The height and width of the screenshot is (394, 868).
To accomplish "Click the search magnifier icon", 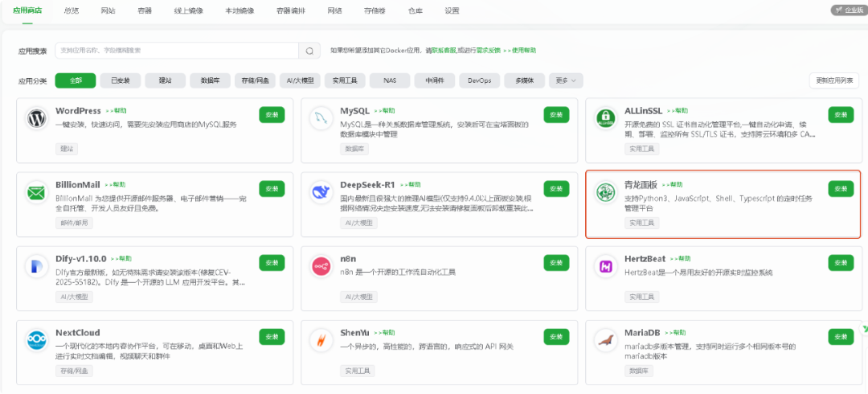I will pyautogui.click(x=309, y=51).
